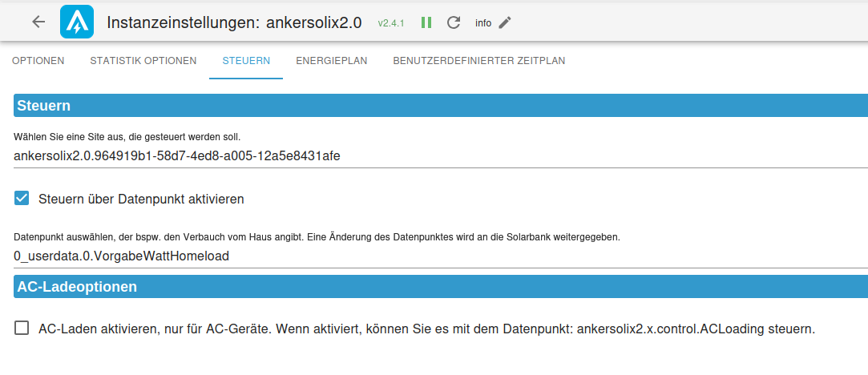This screenshot has height=375, width=868.
Task: Switch to Statistik Optionen tab
Action: (x=143, y=61)
